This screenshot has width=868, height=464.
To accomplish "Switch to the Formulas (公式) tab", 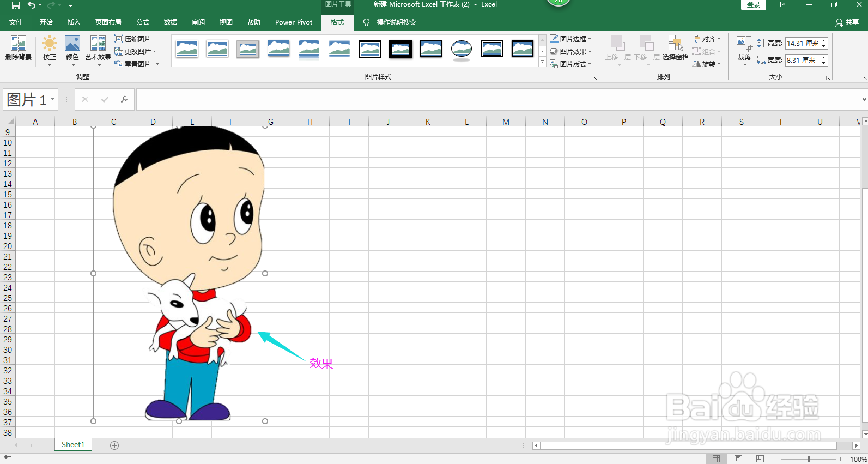I will click(143, 22).
